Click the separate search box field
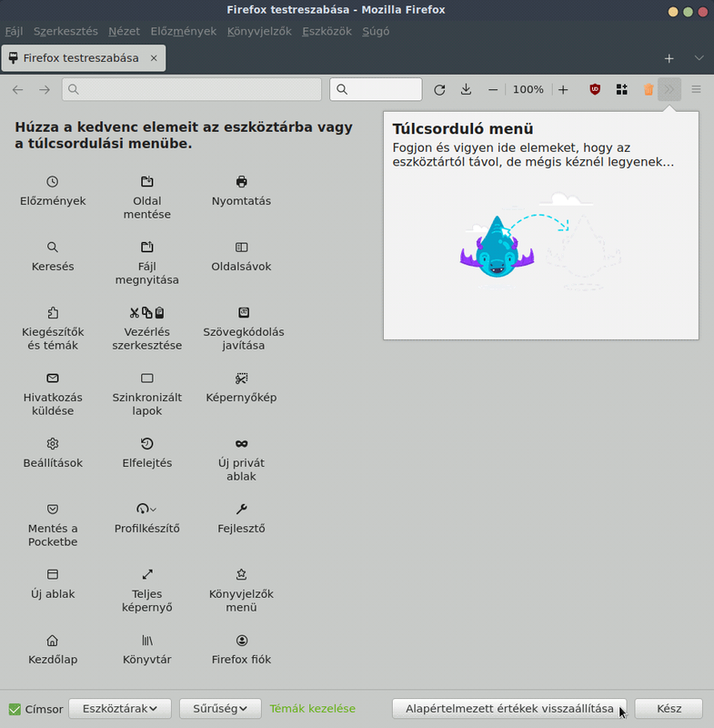This screenshot has width=714, height=728. pos(376,89)
